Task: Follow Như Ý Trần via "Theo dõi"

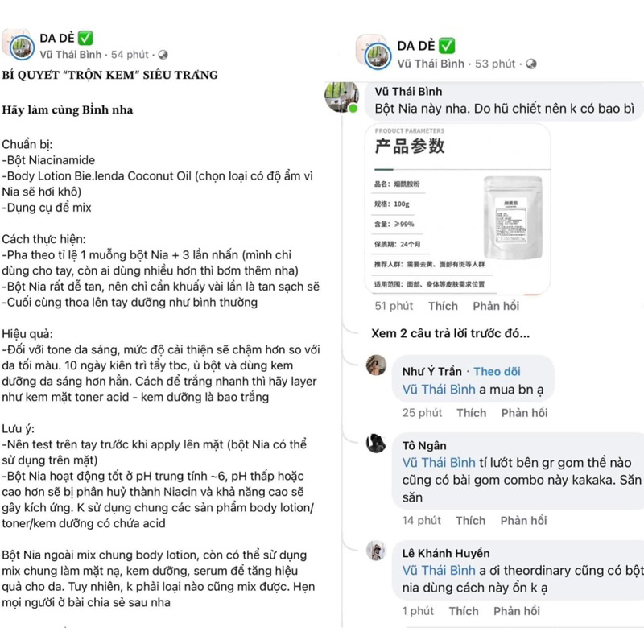Action: pos(497,371)
